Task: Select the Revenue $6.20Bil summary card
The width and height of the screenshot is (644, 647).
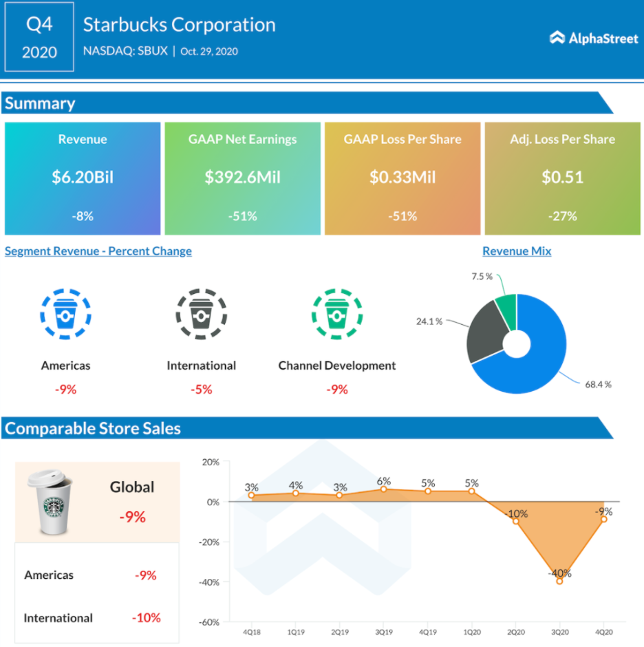Action: [83, 179]
